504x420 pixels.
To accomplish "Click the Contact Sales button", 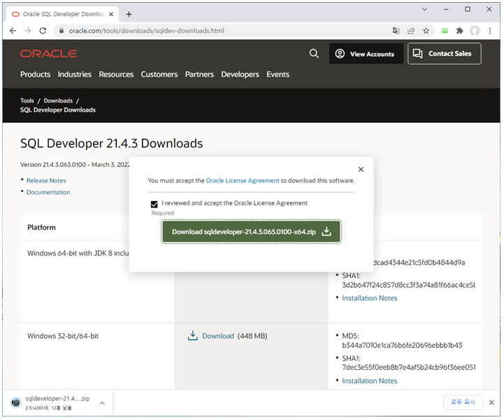I will [x=445, y=54].
